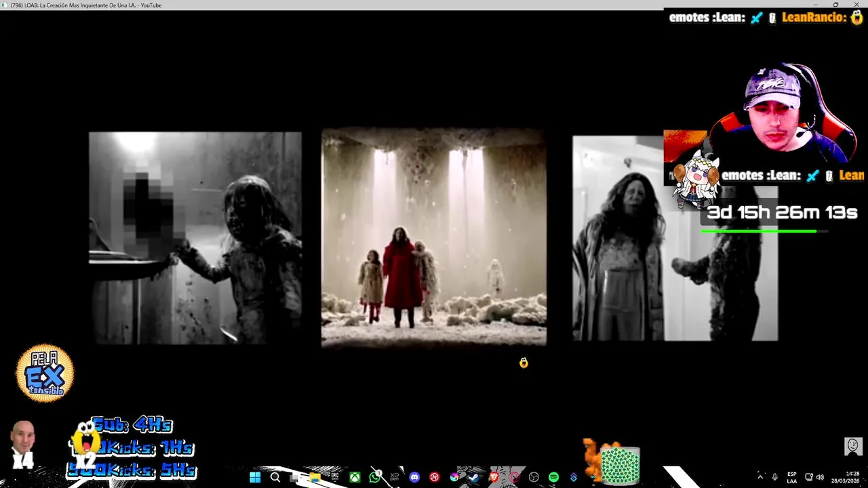Open OBS Studio taskbar icon
Image resolution: width=868 pixels, height=488 pixels.
tap(534, 477)
